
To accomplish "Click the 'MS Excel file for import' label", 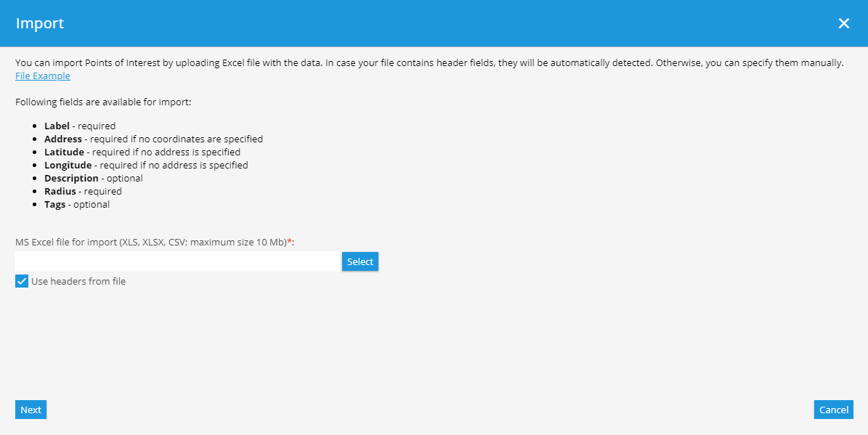I will tap(155, 242).
